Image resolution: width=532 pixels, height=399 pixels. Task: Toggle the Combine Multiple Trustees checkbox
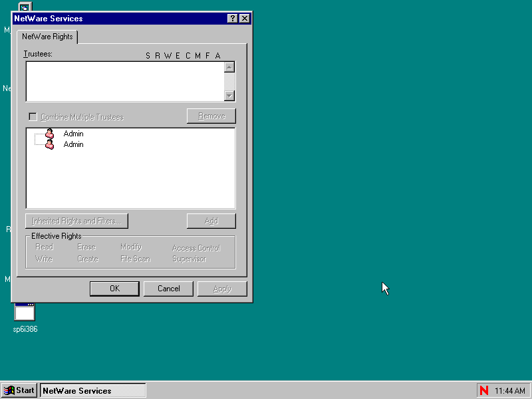[x=33, y=117]
